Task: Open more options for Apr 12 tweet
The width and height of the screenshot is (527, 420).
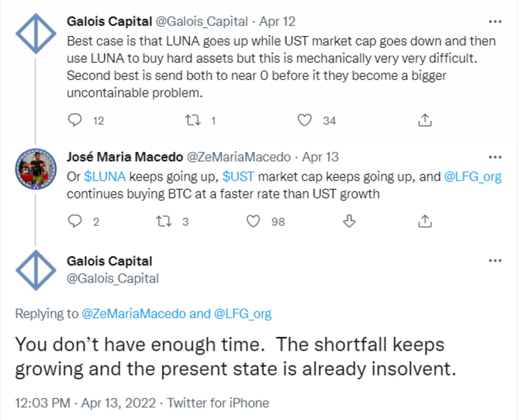Action: tap(495, 22)
